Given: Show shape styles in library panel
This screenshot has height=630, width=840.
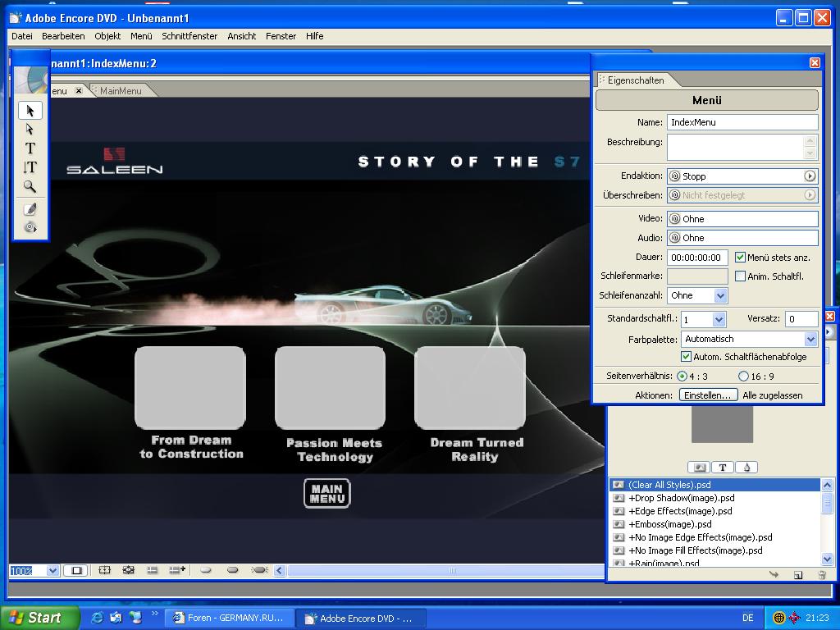Looking at the screenshot, I should pos(746,467).
